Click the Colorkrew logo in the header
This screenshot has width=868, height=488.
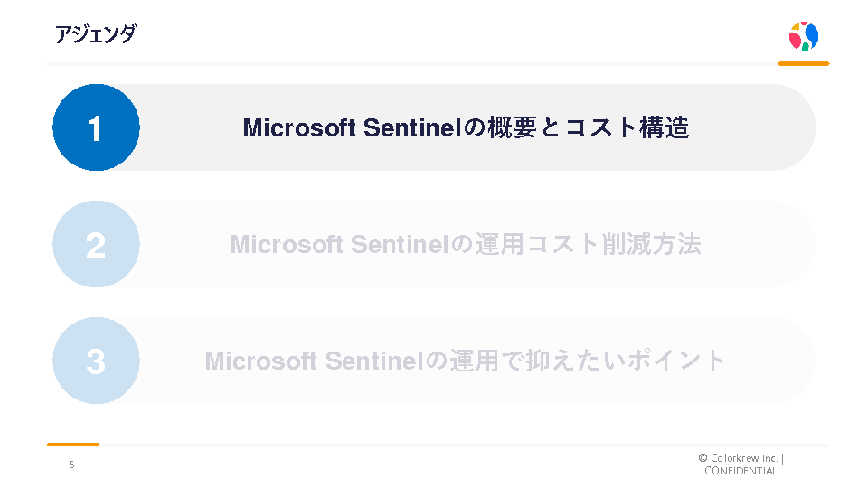[x=803, y=36]
